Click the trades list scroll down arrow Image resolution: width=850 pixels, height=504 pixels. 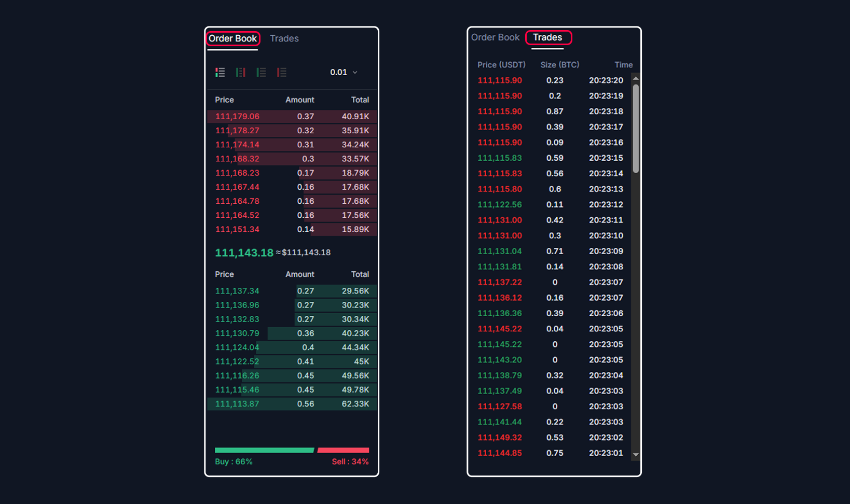click(x=636, y=455)
